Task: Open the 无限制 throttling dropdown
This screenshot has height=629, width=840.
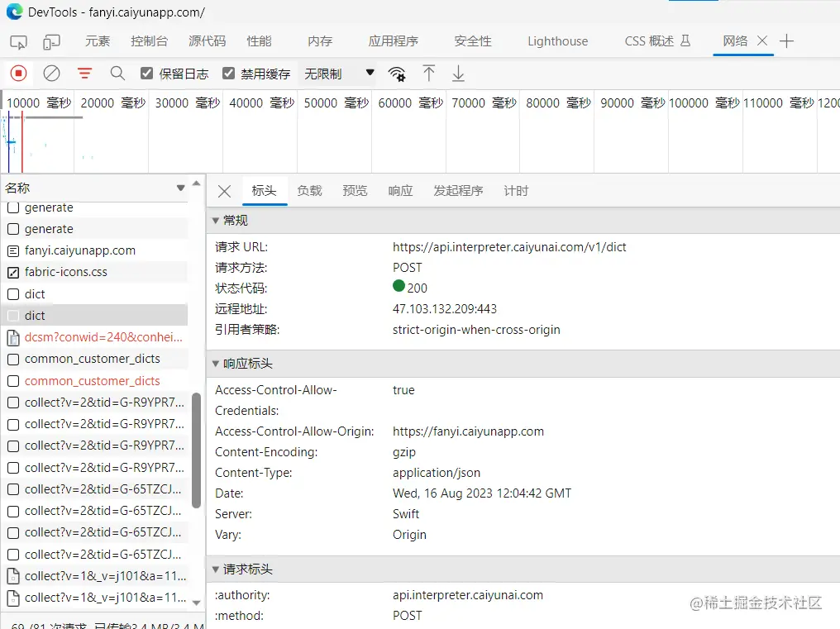Action: (339, 74)
